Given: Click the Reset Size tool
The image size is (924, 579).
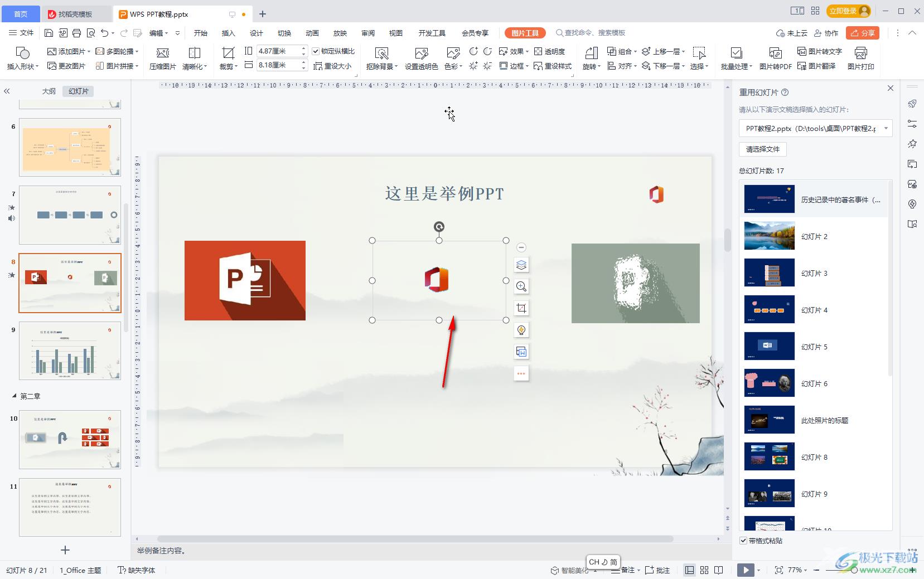Looking at the screenshot, I should 332,66.
